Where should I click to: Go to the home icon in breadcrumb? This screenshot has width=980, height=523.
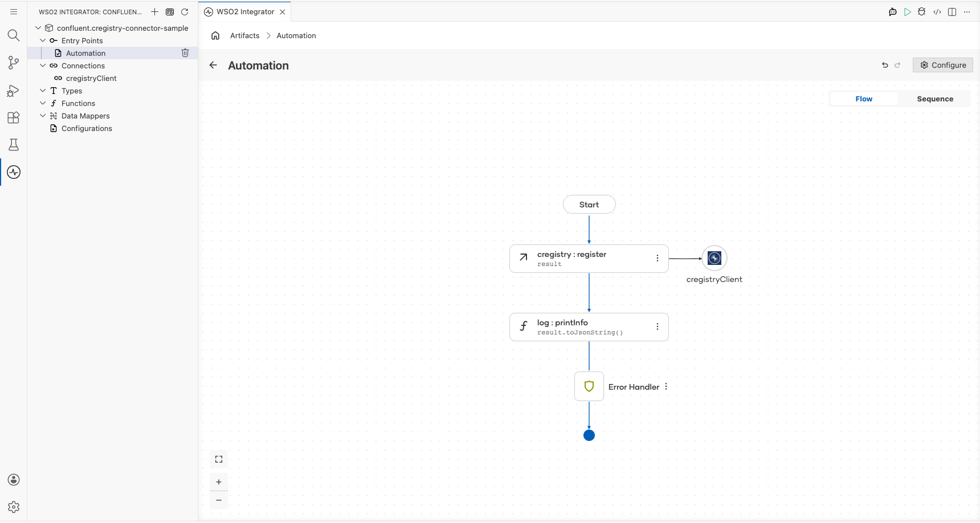215,35
